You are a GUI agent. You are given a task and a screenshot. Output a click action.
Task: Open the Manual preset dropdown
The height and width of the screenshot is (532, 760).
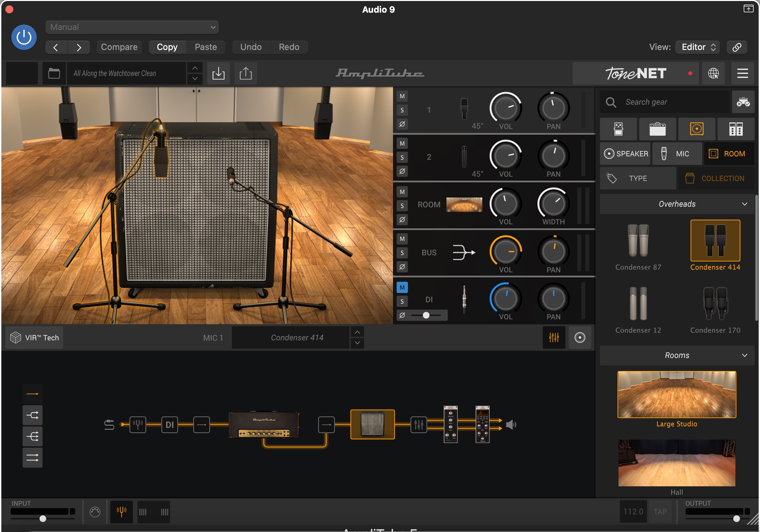tap(132, 27)
